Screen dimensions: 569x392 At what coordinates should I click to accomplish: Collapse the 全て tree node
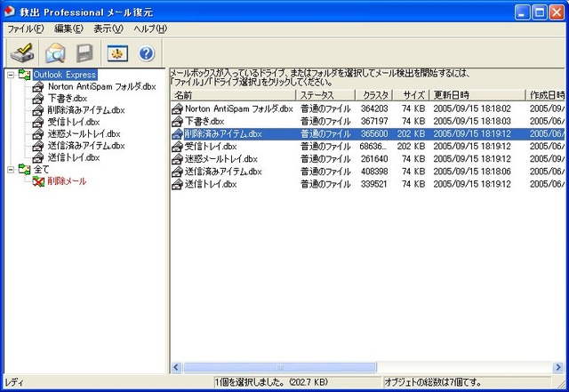coord(11,170)
